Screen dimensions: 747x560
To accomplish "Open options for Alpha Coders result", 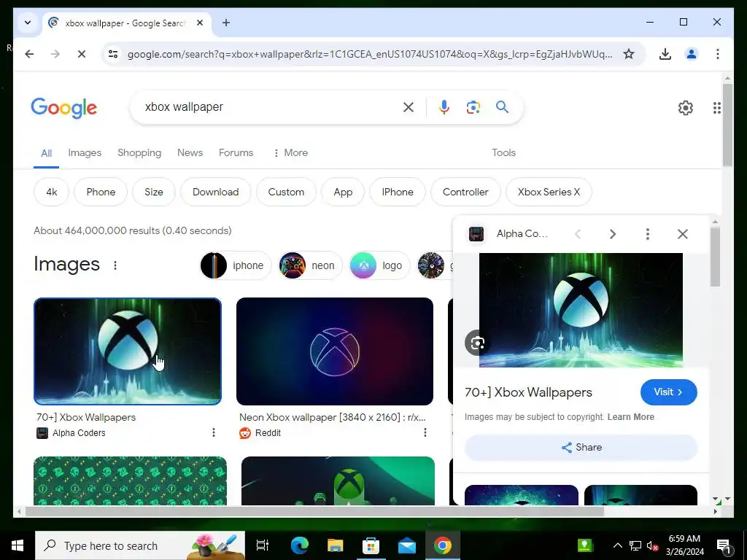I will click(214, 432).
